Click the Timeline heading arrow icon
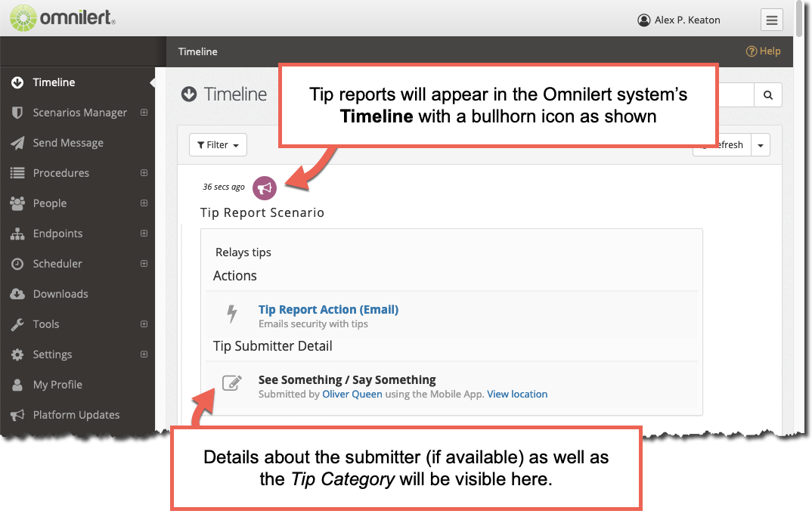 coord(189,94)
